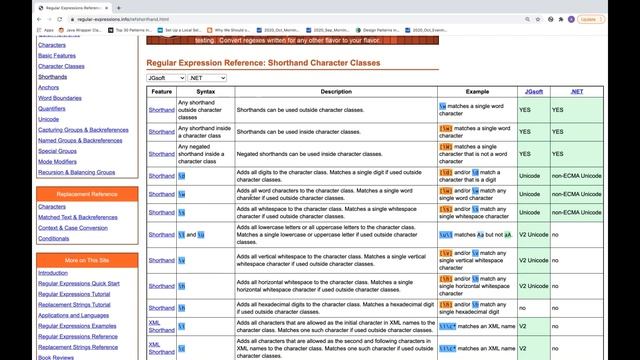Open the extensions puzzle icon
Image resolution: width=640 pixels, height=360 pixels.
click(561, 19)
